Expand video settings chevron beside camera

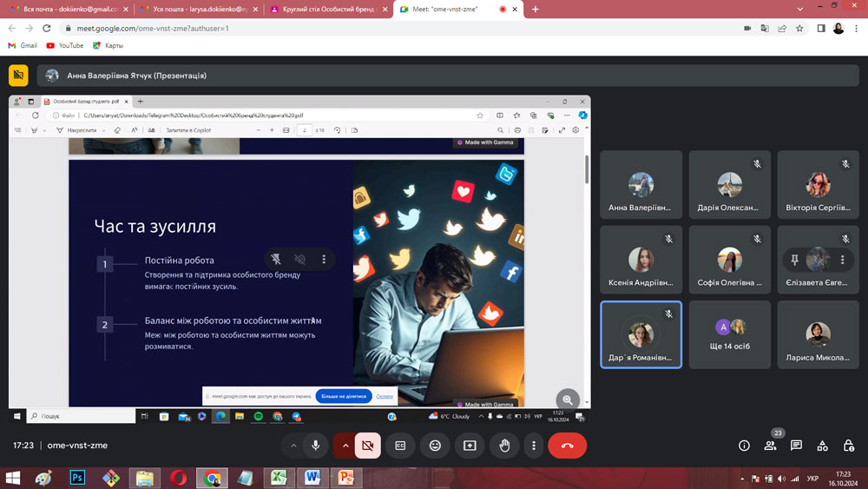click(345, 446)
